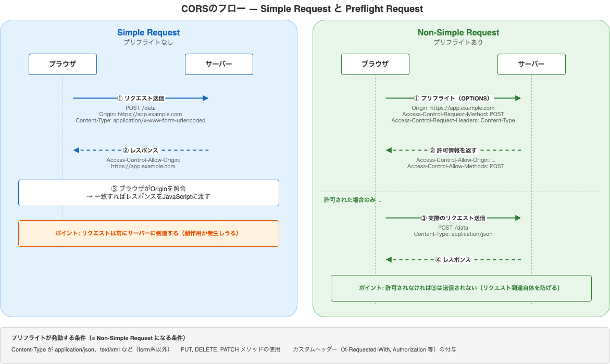Click the サーバー box in Non-Simple Request

coord(531,64)
